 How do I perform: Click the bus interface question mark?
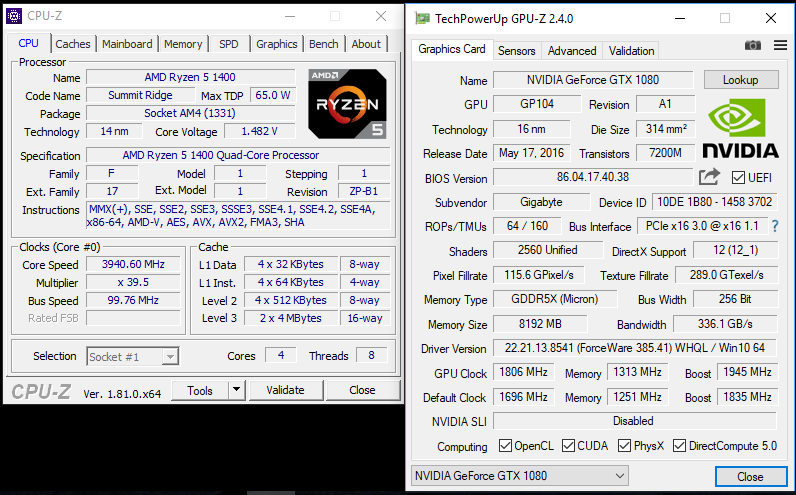775,226
